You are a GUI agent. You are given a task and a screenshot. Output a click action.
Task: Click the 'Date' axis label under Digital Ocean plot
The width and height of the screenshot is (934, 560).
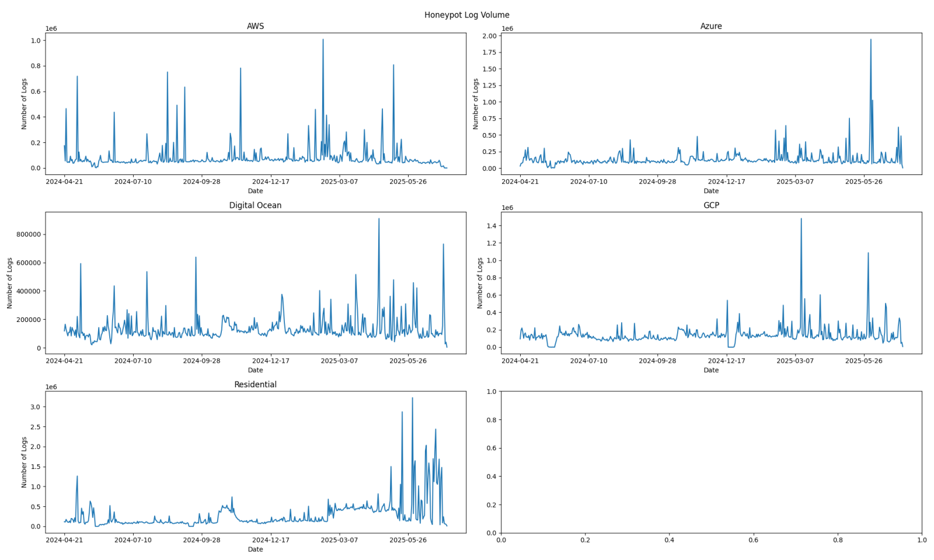255,370
